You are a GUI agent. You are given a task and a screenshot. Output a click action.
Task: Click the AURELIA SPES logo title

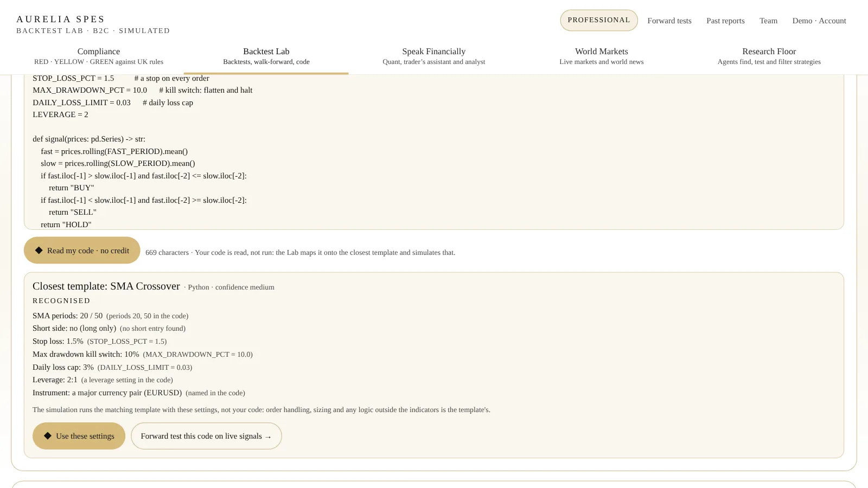click(61, 20)
